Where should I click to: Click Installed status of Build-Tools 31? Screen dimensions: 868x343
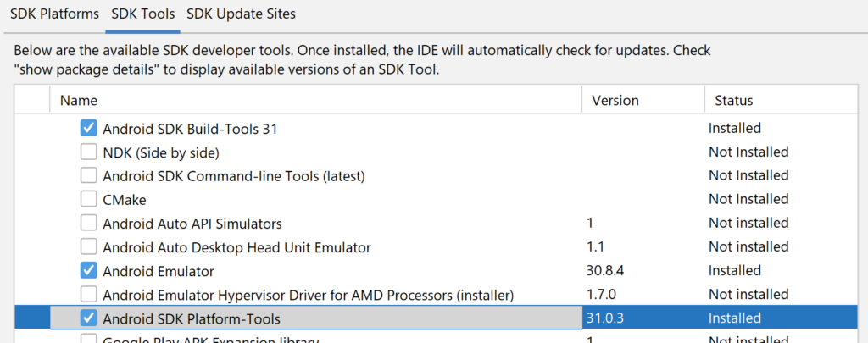(735, 128)
